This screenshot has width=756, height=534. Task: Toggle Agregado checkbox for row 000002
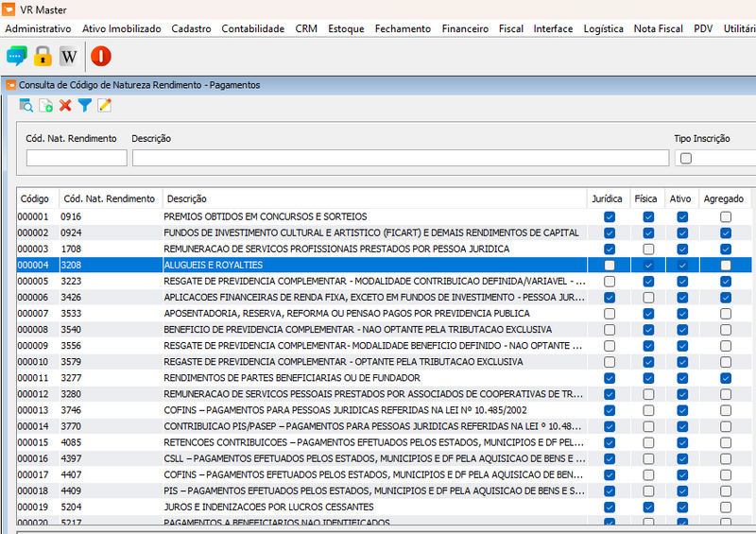726,233
